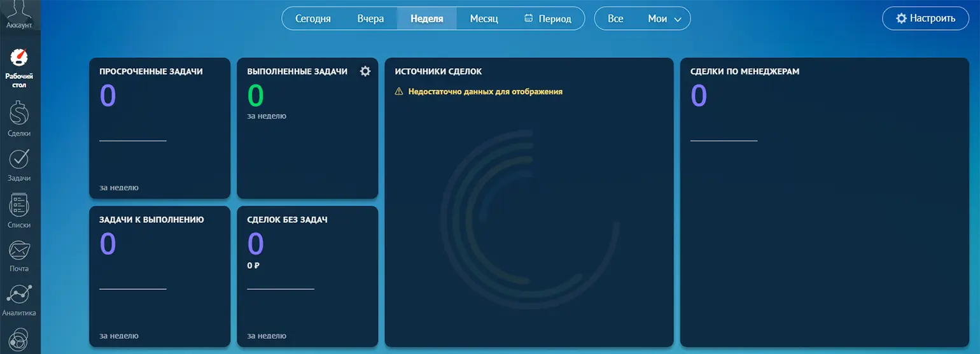Switch to Месяц period tab
This screenshot has width=980, height=354.
pos(484,18)
